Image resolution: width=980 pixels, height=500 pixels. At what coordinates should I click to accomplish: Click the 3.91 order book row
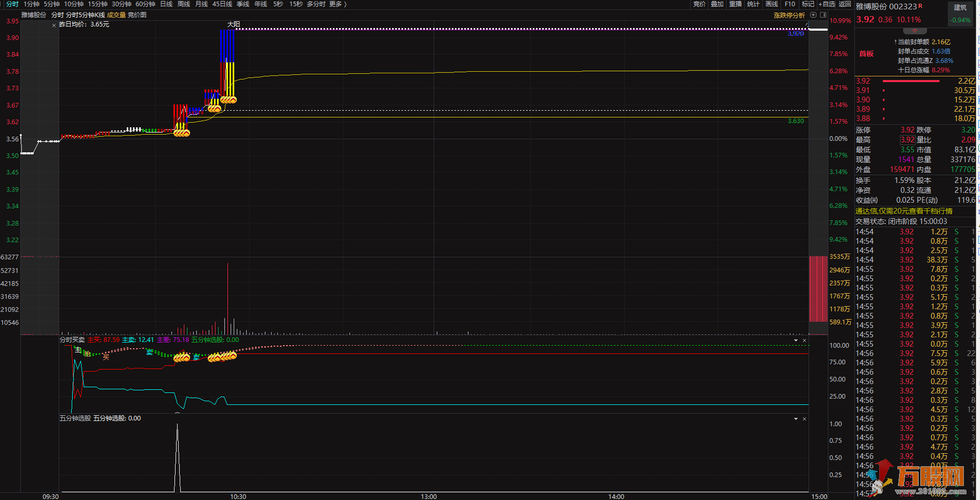916,90
